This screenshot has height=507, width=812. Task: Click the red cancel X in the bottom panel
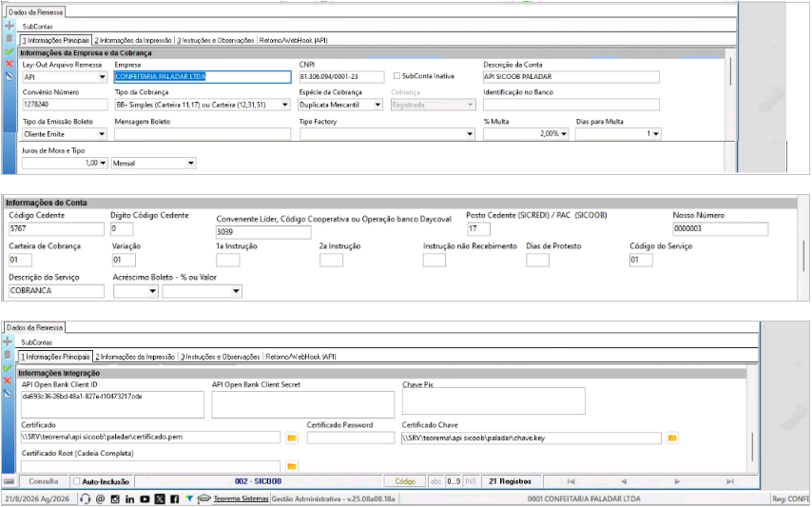tap(8, 380)
